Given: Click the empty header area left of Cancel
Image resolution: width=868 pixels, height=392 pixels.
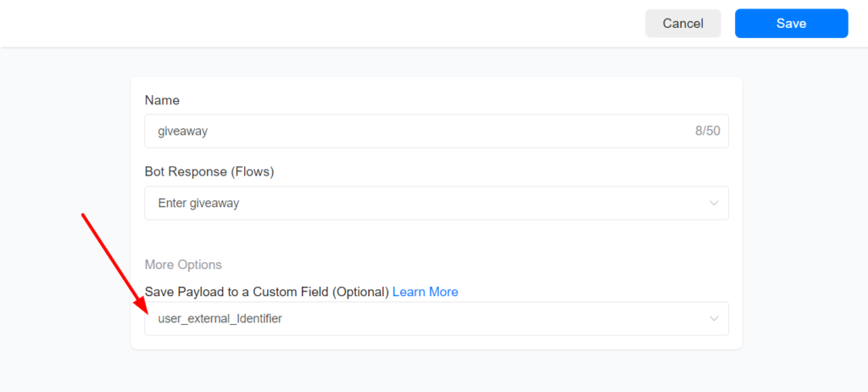Looking at the screenshot, I should 339,24.
